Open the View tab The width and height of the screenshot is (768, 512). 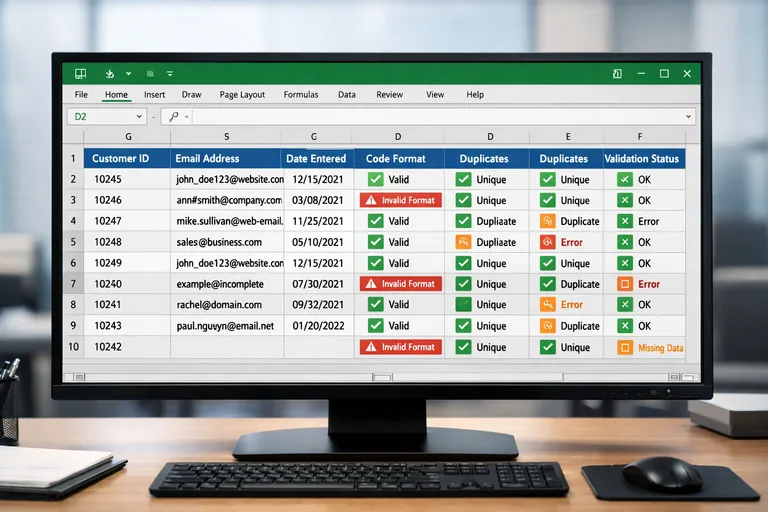(435, 95)
